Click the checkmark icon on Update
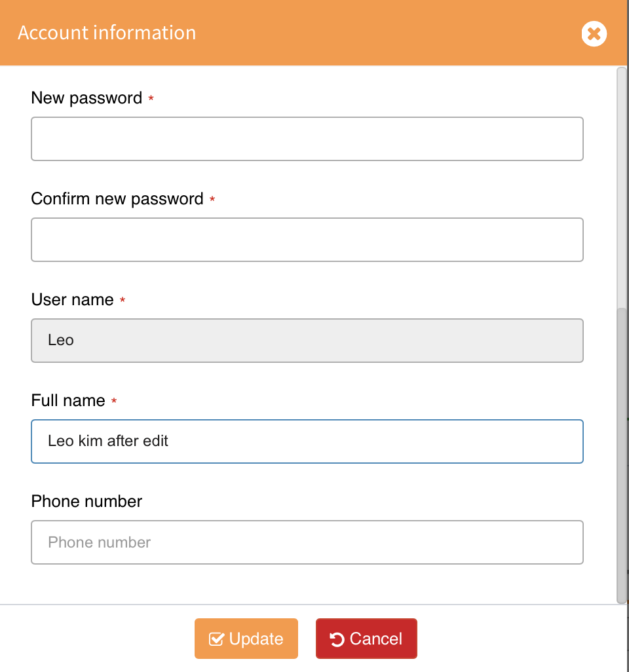The width and height of the screenshot is (629, 672). coord(216,639)
